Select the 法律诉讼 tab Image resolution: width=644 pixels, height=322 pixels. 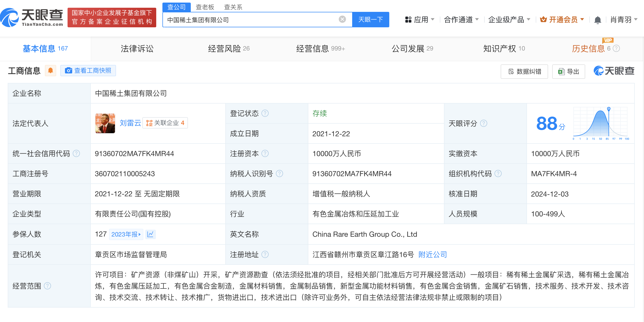pos(137,48)
